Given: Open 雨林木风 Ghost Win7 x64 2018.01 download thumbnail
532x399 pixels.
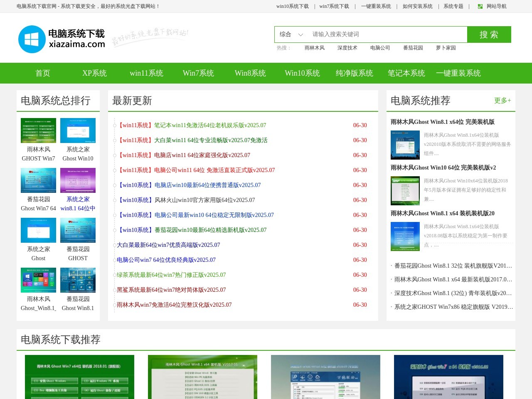Looking at the screenshot, I should coord(79,377).
